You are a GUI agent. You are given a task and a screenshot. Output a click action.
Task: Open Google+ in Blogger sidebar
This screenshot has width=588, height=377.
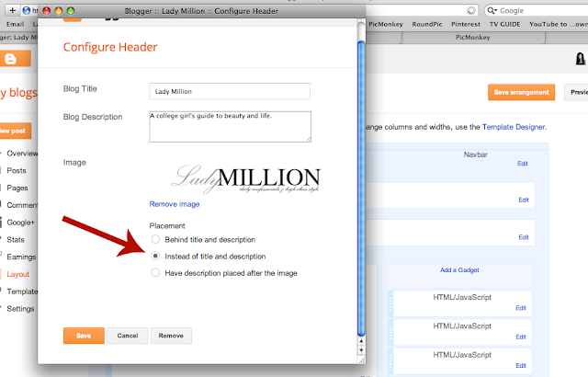20,223
